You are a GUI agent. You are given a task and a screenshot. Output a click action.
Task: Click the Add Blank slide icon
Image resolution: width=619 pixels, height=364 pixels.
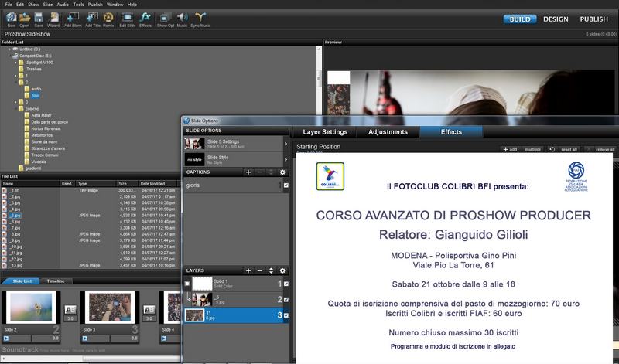tap(73, 19)
